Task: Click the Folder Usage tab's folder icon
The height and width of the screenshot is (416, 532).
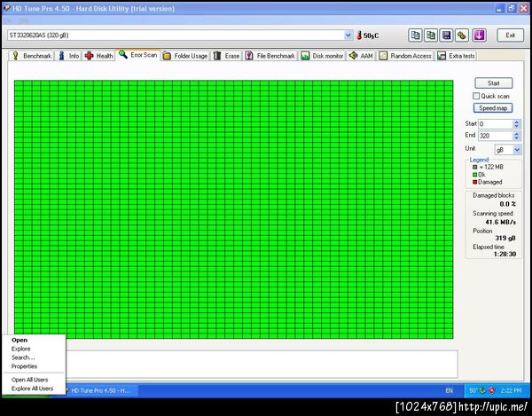Action: 167,56
